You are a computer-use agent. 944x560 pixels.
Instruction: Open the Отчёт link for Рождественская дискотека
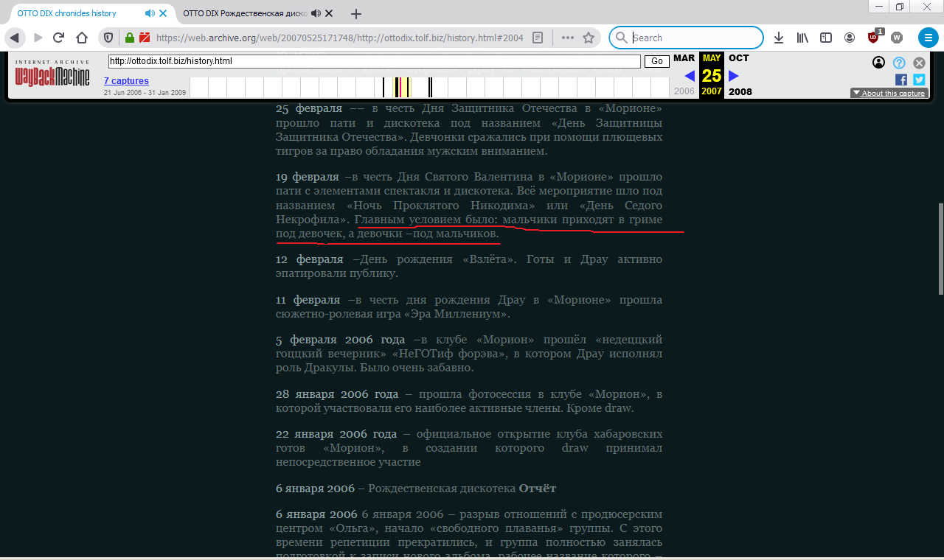pyautogui.click(x=538, y=489)
